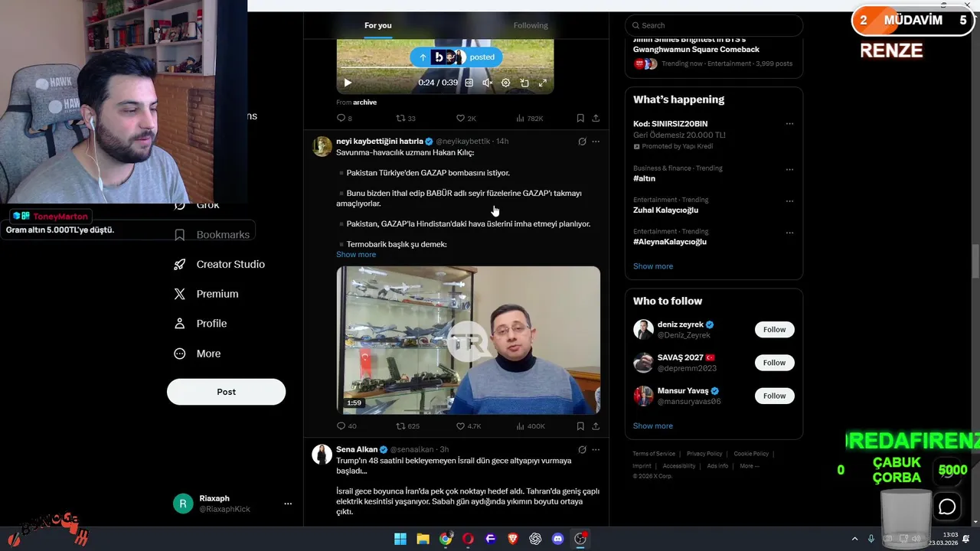
Task: Open Creator Studio in the sidebar
Action: (219, 264)
